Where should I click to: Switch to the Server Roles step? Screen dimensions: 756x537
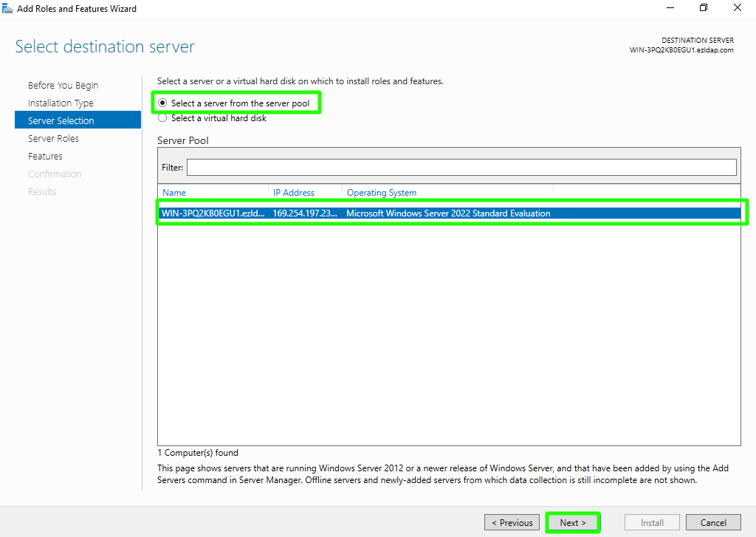[x=53, y=139]
